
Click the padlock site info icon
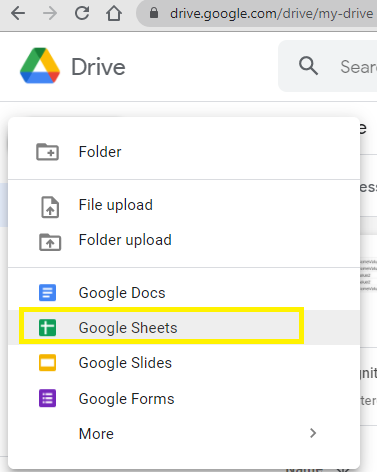pos(154,13)
